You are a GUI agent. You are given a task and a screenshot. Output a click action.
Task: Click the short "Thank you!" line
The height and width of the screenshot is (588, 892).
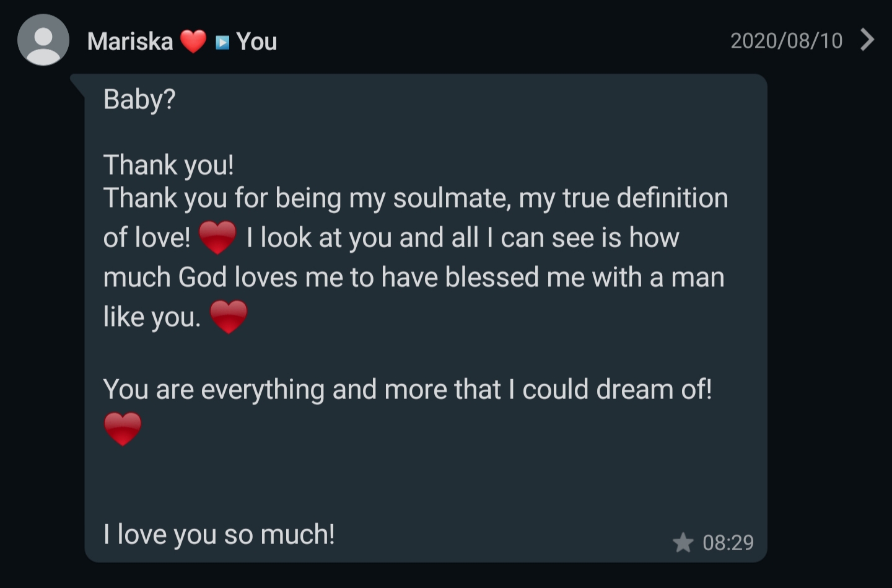[168, 165]
